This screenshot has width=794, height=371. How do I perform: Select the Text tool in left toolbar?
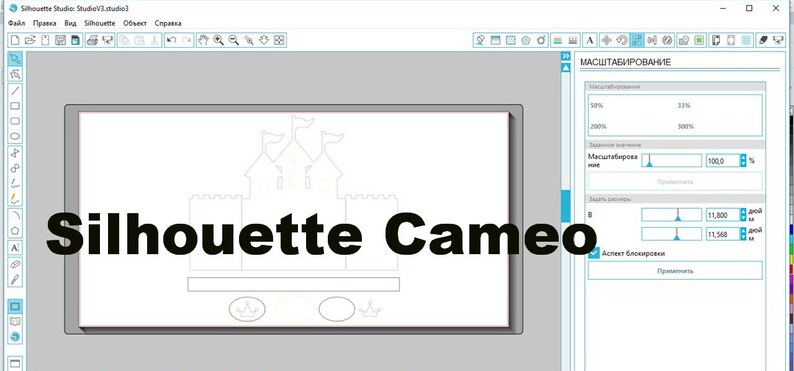tap(15, 248)
